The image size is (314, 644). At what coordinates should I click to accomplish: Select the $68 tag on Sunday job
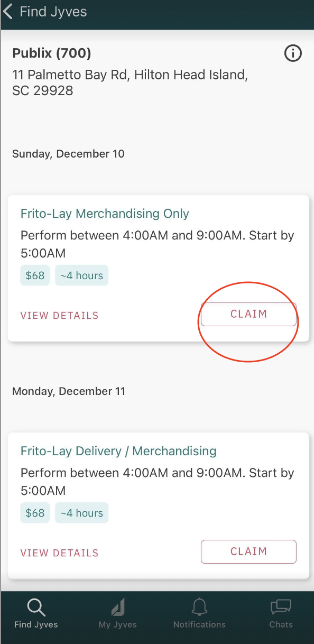tap(35, 275)
